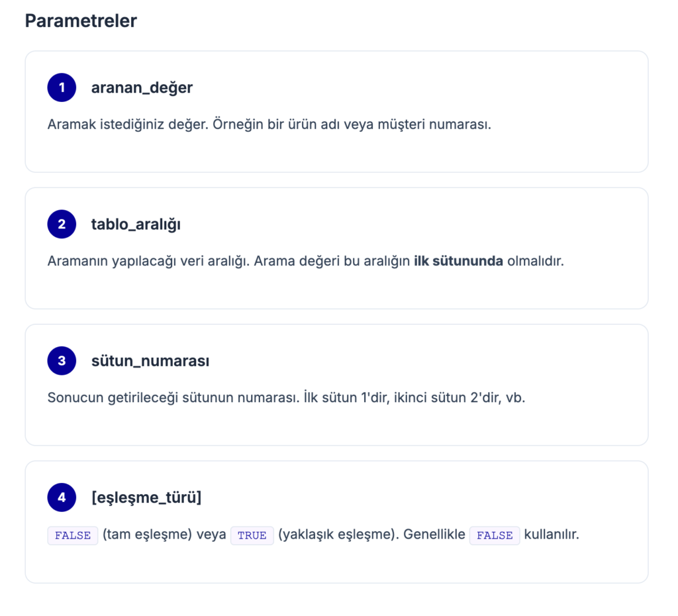This screenshot has height=616, width=678.
Task: Select the [eşleşme_türü] parameter title
Action: pos(146,497)
